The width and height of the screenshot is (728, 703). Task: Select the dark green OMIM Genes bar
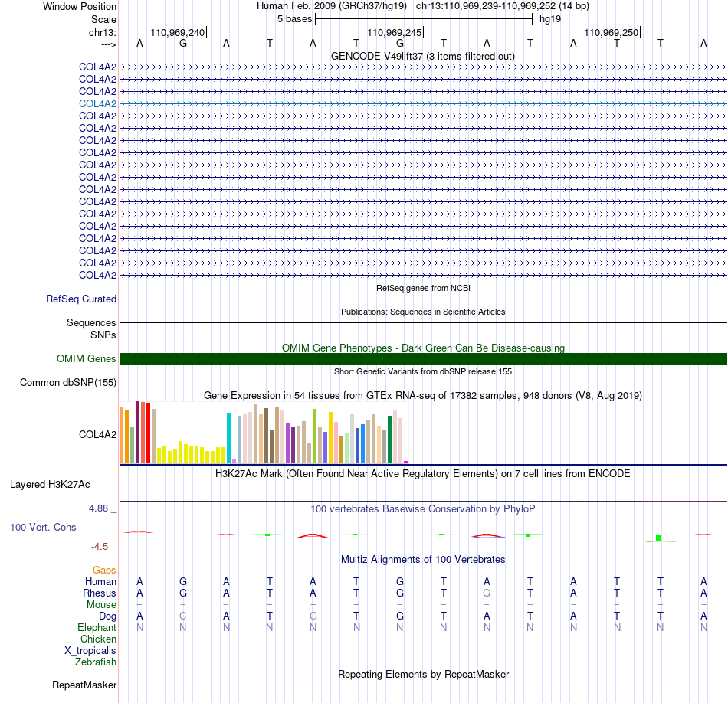click(x=423, y=358)
